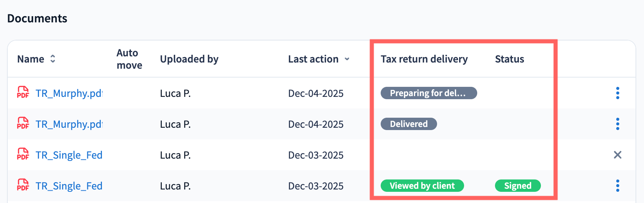Open three-dot menu for the Preparing for delivery row
This screenshot has height=203, width=644.
coord(617,93)
